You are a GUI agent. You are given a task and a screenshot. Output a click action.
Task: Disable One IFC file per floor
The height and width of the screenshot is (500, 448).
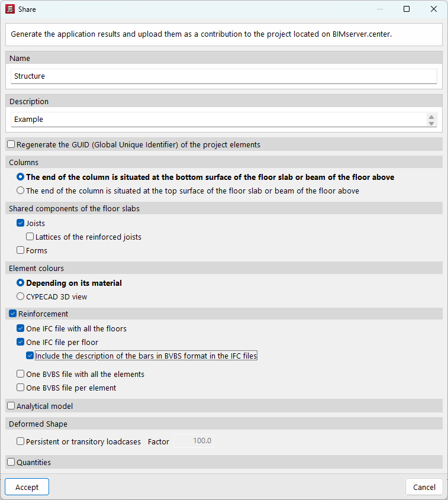coord(21,342)
